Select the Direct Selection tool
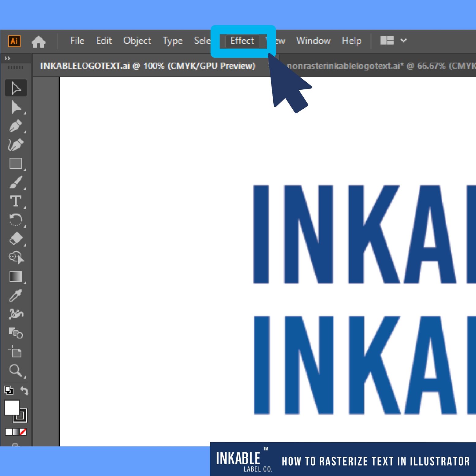The height and width of the screenshot is (476, 476). [16, 107]
